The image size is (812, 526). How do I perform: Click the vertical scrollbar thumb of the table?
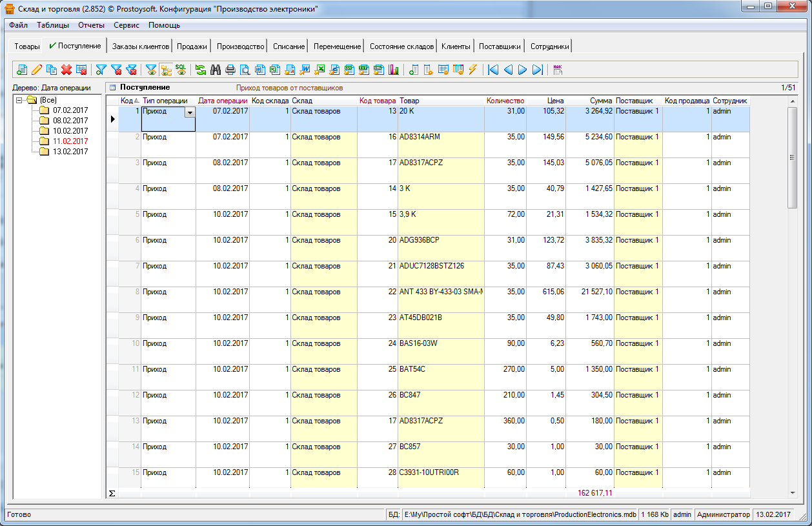tap(792, 157)
